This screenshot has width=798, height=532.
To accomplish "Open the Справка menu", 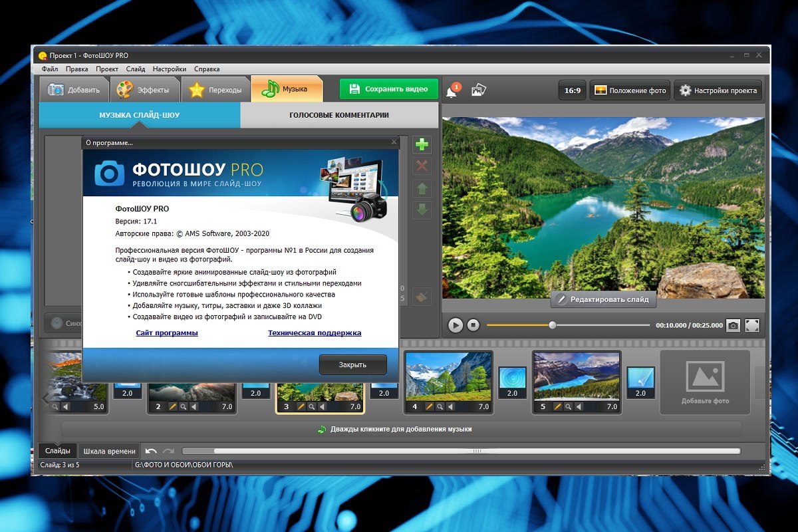I will point(207,69).
